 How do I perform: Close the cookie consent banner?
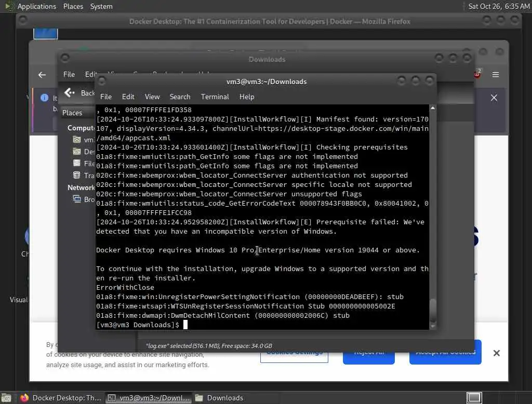tap(496, 353)
